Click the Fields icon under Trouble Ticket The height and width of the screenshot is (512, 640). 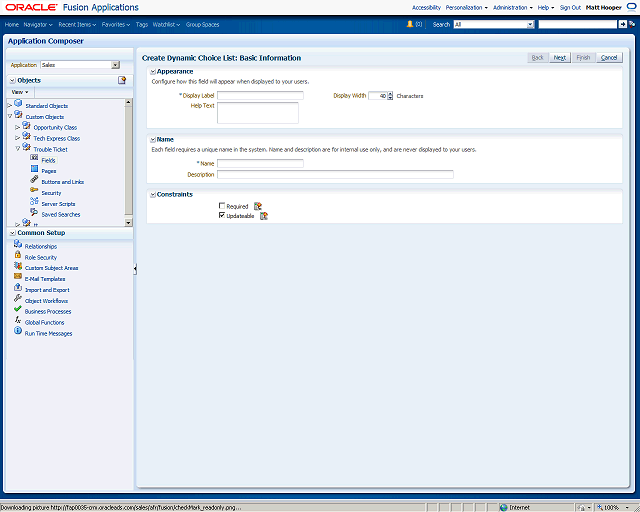[34, 158]
